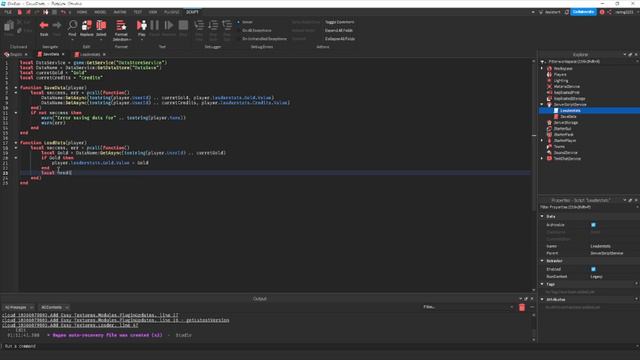
Task: Click the Lighting service icon in Explorer
Action: pos(549,80)
